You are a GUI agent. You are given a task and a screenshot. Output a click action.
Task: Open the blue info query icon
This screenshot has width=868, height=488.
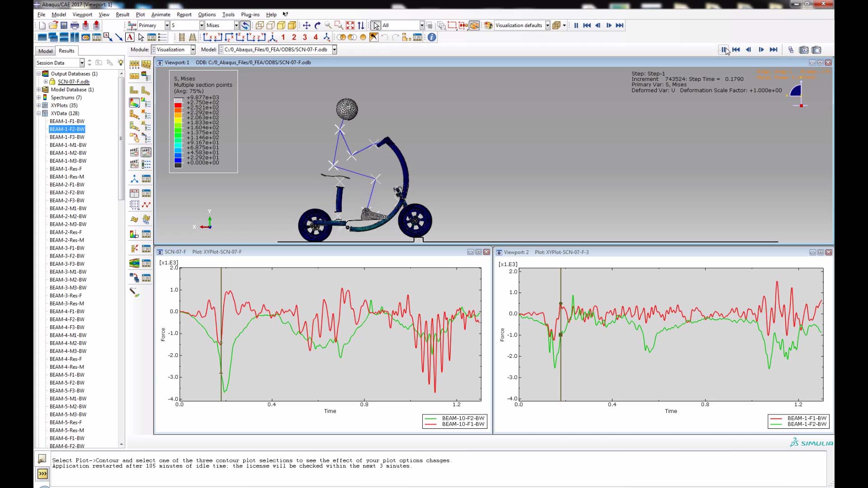coord(432,38)
